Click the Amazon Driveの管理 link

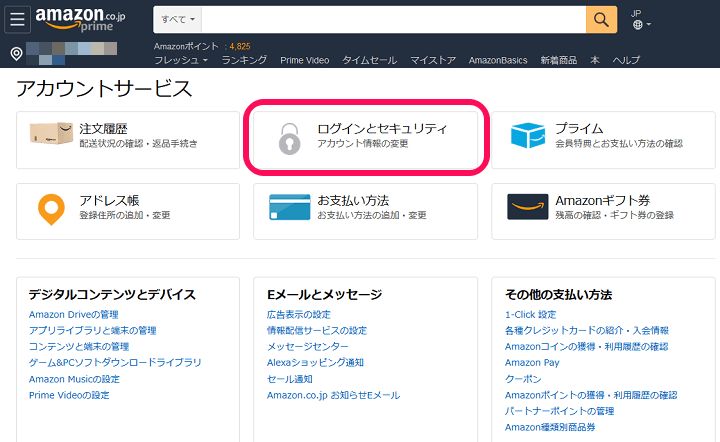tap(73, 314)
